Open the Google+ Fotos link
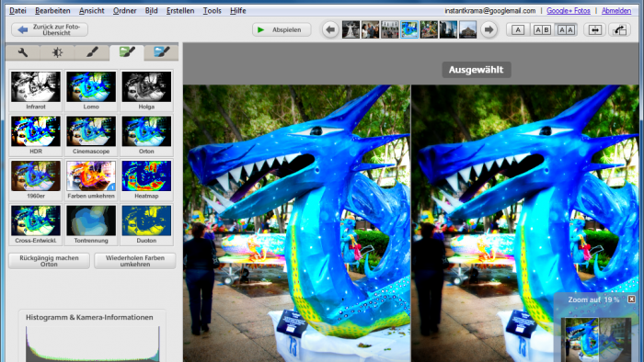 [568, 11]
